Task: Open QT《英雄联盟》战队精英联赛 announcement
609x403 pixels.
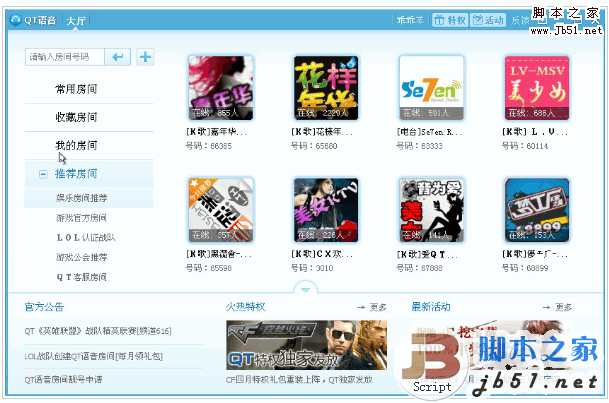Action: [98, 331]
